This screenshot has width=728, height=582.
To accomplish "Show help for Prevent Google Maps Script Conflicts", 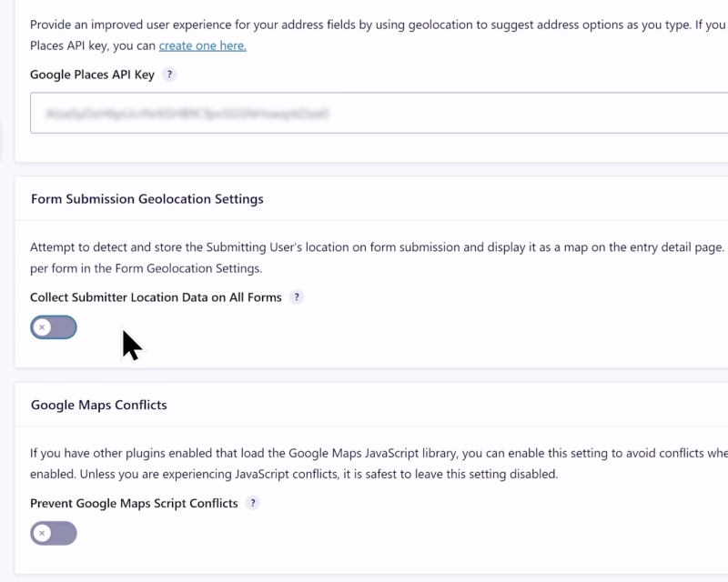I will [253, 503].
